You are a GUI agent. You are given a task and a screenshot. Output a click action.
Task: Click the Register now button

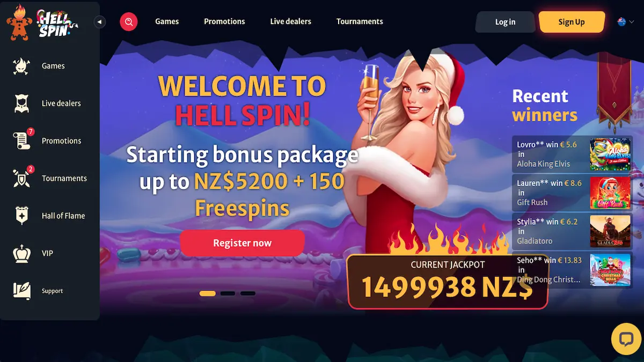[243, 243]
